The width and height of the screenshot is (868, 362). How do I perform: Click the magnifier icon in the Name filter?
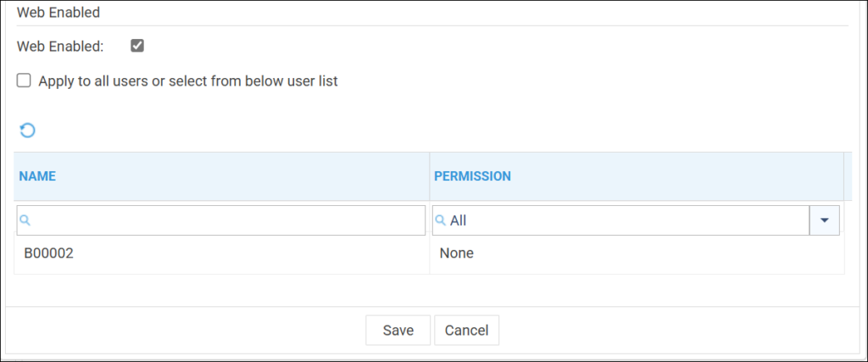click(x=25, y=220)
